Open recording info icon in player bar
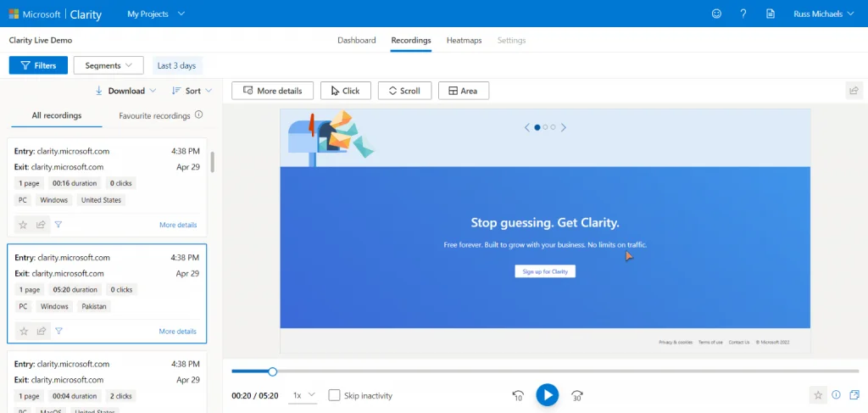868x413 pixels. [x=837, y=394]
